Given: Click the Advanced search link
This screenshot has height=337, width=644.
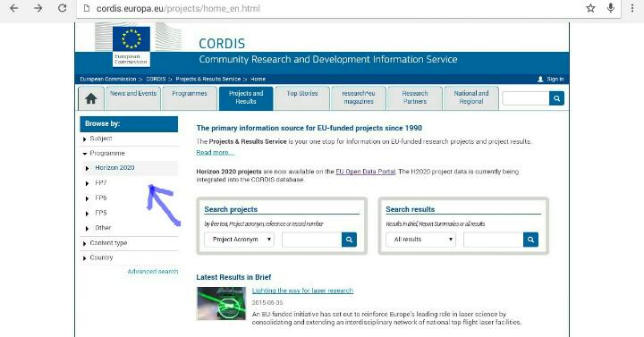Looking at the screenshot, I should pyautogui.click(x=153, y=272).
